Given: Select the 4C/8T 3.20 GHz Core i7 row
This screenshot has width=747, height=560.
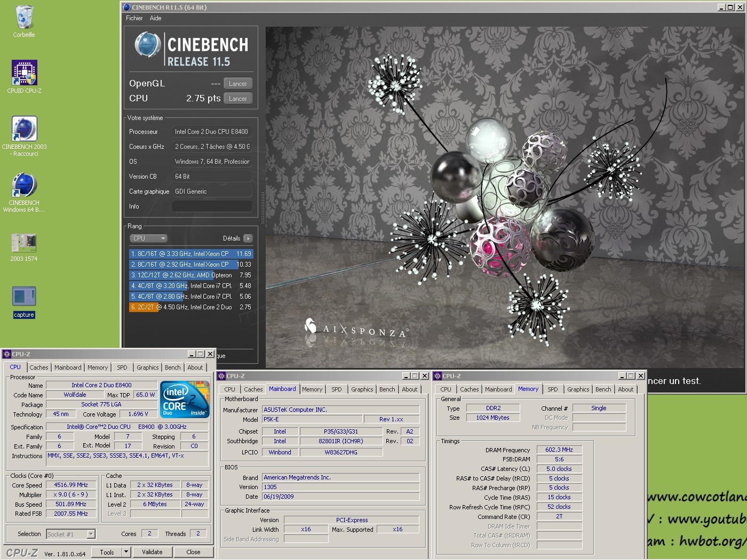Looking at the screenshot, I should pyautogui.click(x=191, y=286).
